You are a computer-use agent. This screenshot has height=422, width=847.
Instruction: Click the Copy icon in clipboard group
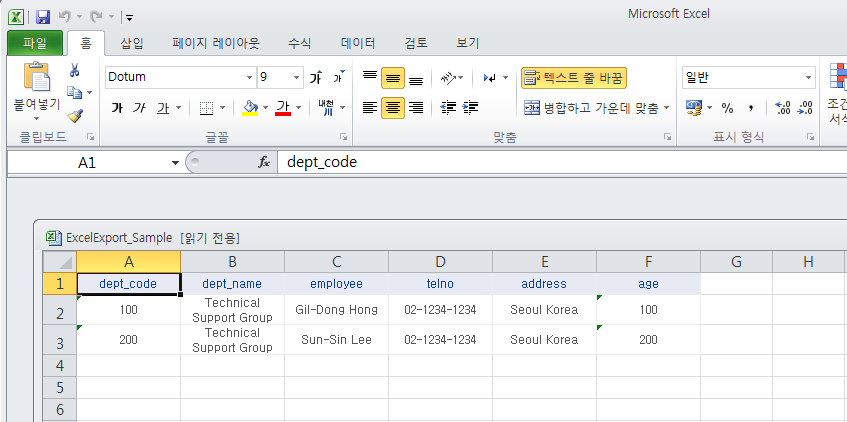(x=74, y=92)
